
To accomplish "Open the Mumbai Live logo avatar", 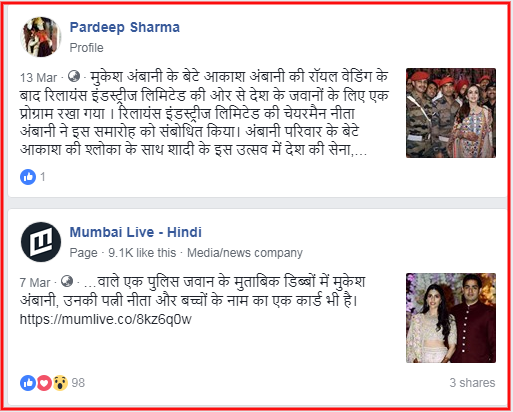I will [41, 242].
